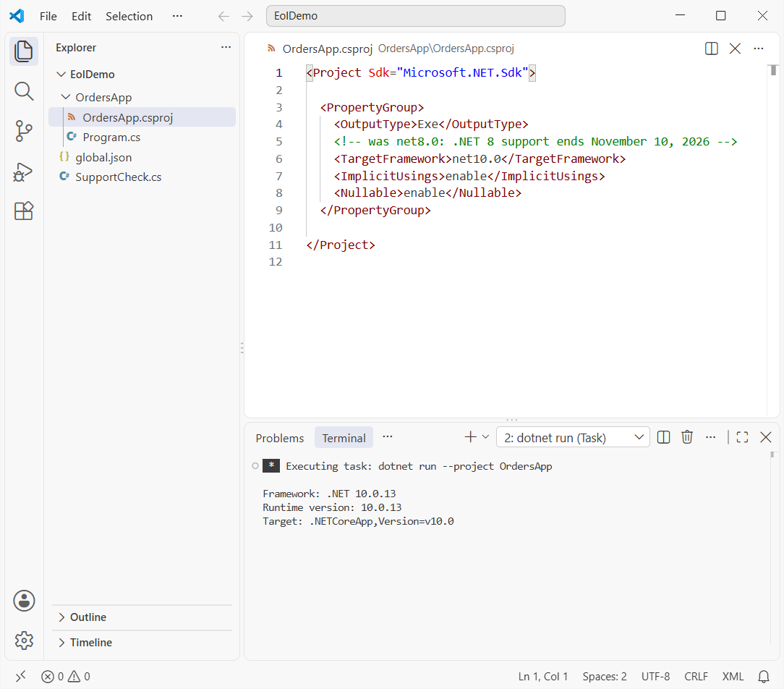This screenshot has width=784, height=689.
Task: Open the Search view in activity bar
Action: tap(23, 92)
